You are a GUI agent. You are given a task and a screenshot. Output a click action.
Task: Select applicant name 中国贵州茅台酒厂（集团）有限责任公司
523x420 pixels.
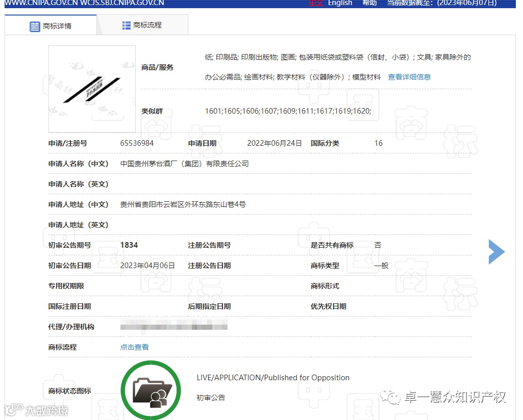[184, 164]
